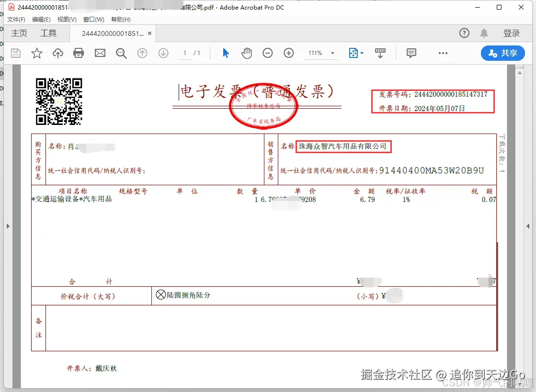Screen dimensions: 536x392
Task: Close the 244420000001851 document tab
Action: (150, 34)
